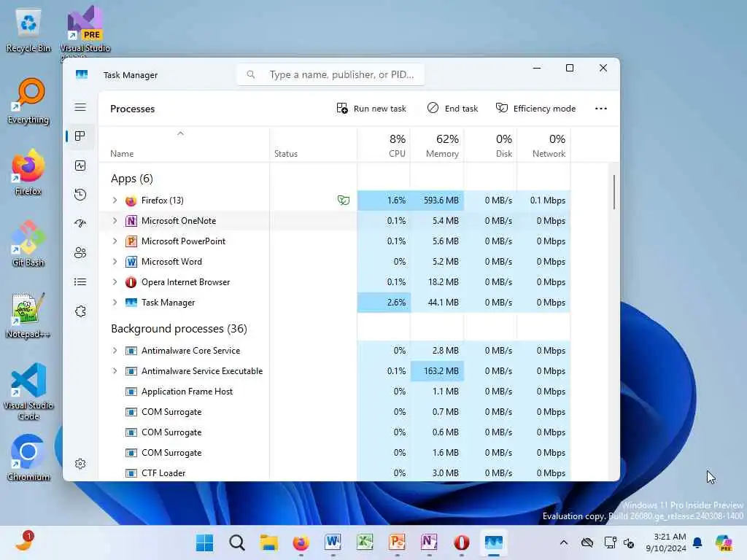Expand the Firefox (13) process group
The height and width of the screenshot is (560, 747).
(115, 201)
